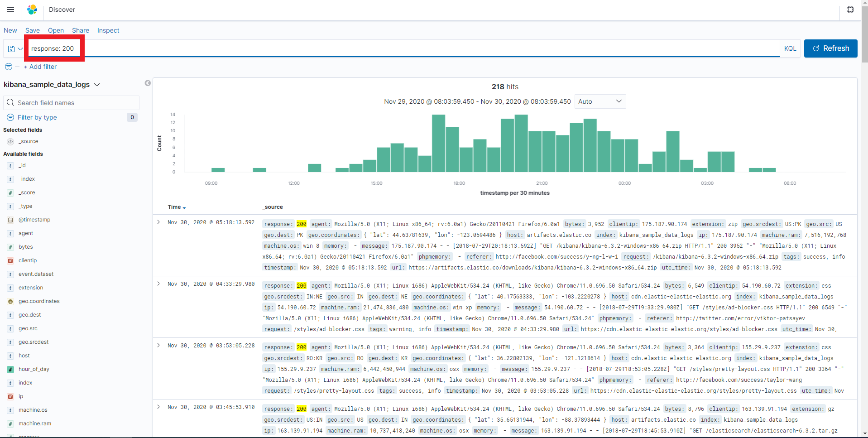Screen dimensions: 868x438
Task: Open the Auto histogram interval dropdown
Action: point(599,101)
